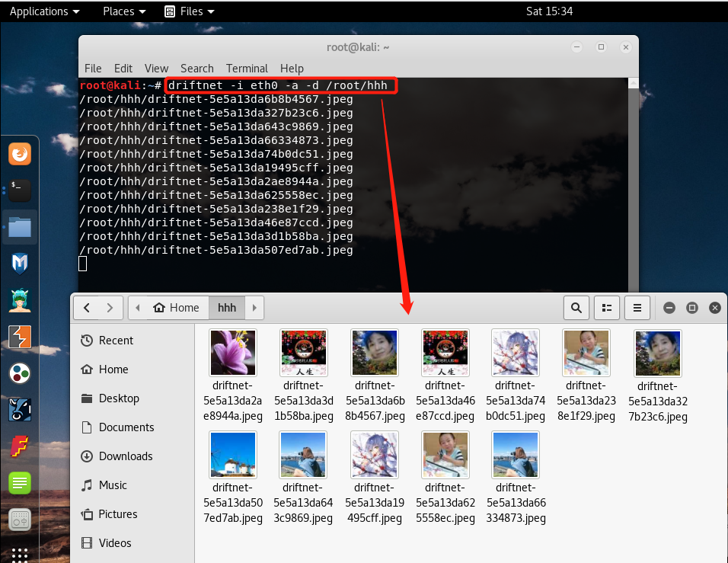Open terminal File menu
Screen dimensions: 728x563
tap(93, 69)
